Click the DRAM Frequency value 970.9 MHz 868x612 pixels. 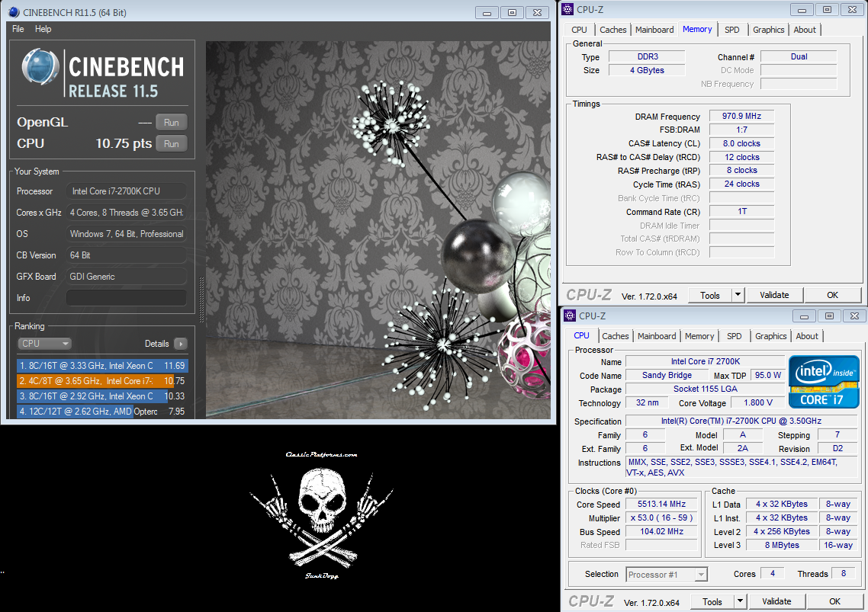[742, 116]
